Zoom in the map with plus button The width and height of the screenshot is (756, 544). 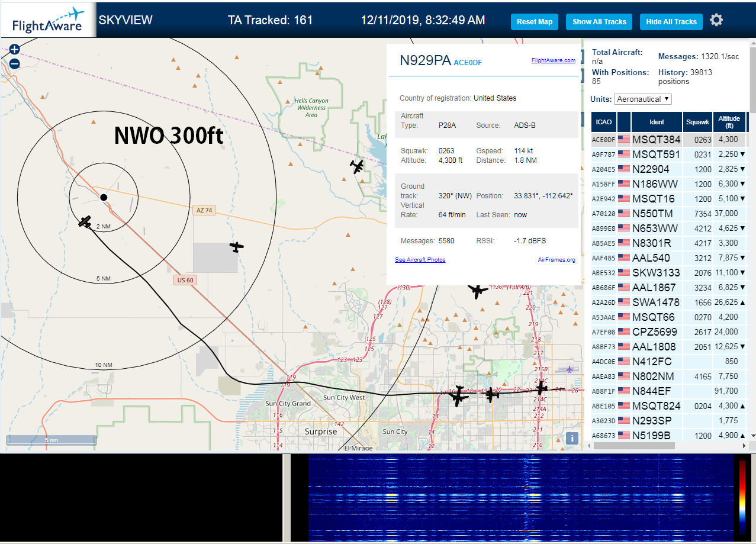click(x=15, y=49)
